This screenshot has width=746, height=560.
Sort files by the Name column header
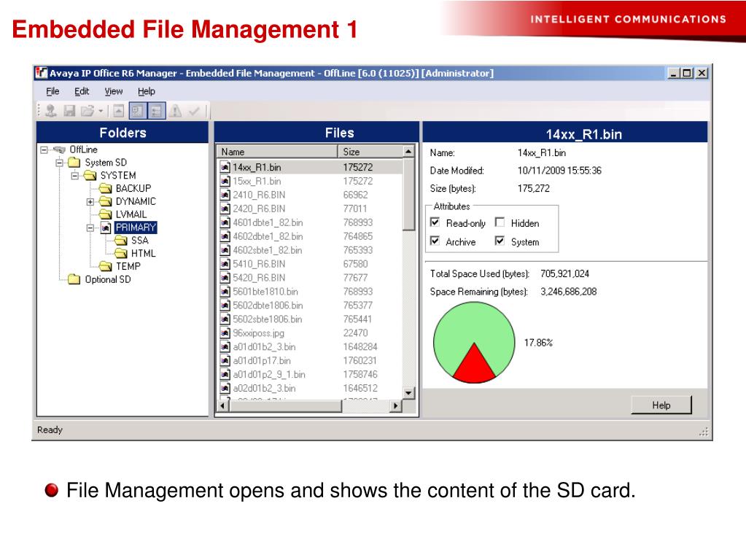point(277,152)
